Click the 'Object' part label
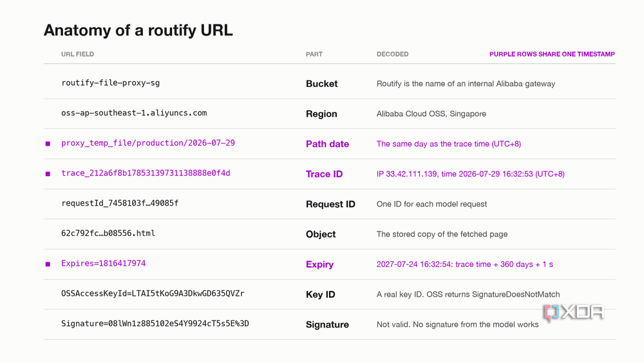The image size is (644, 363). pos(320,234)
